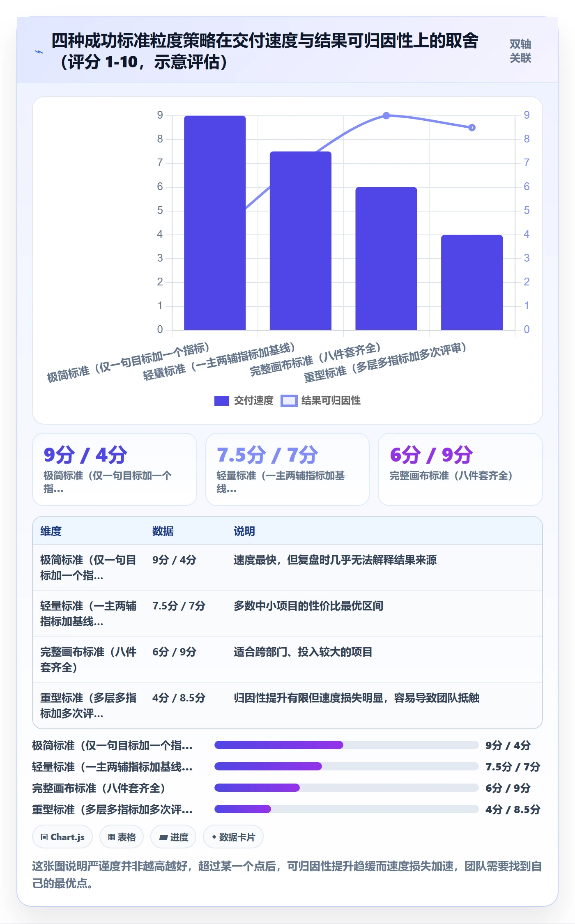This screenshot has width=575, height=924.
Task: Click the 双轴关联 badge in header
Action: [x=520, y=51]
